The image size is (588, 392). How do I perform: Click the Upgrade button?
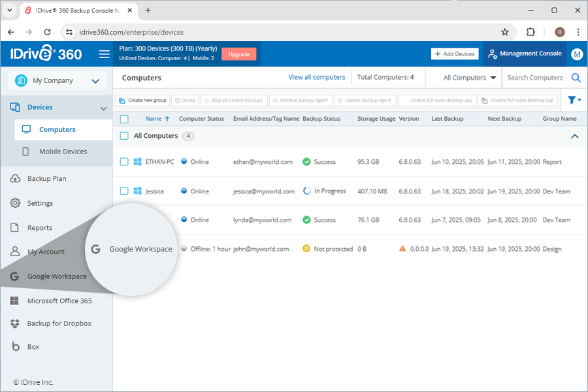pos(238,54)
